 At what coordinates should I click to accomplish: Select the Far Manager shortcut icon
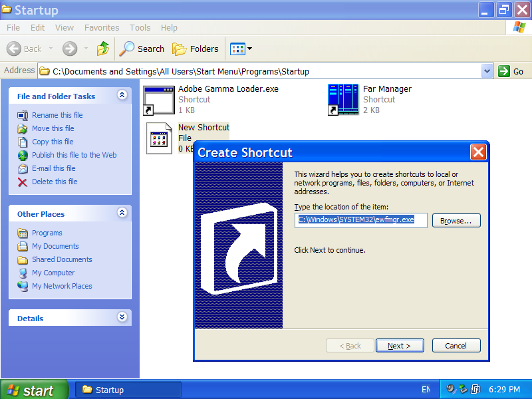pyautogui.click(x=343, y=100)
